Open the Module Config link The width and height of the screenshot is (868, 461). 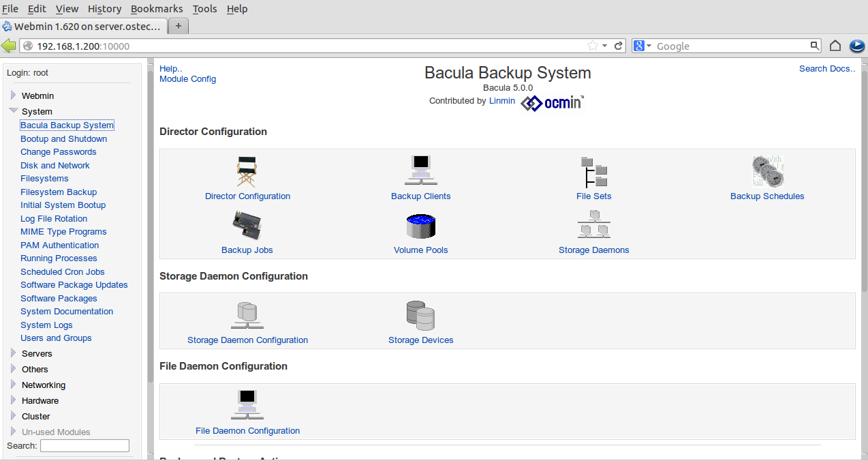(187, 79)
